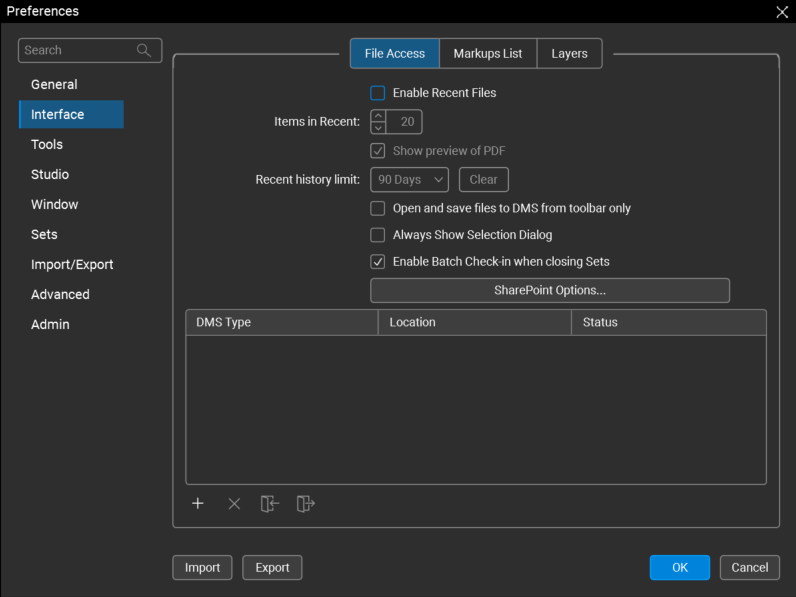Close the Preferences dialog

pos(782,12)
